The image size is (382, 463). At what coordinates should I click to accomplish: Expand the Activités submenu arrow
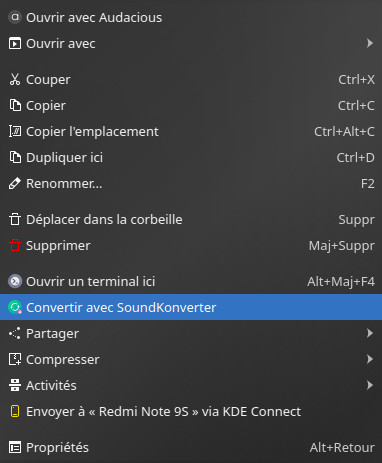(369, 385)
